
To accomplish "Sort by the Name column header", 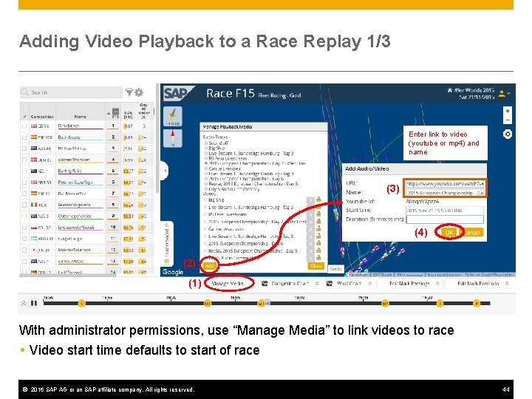I will [x=80, y=117].
